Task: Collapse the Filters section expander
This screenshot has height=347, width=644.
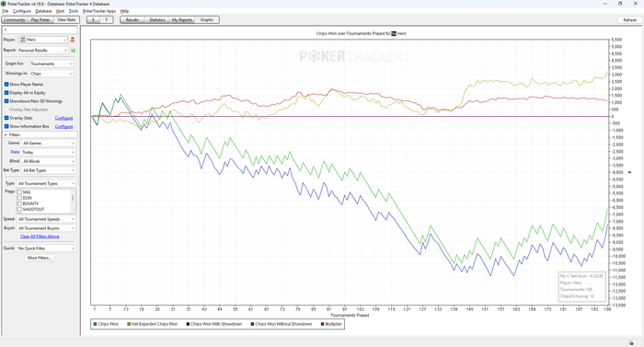Action: [6, 135]
